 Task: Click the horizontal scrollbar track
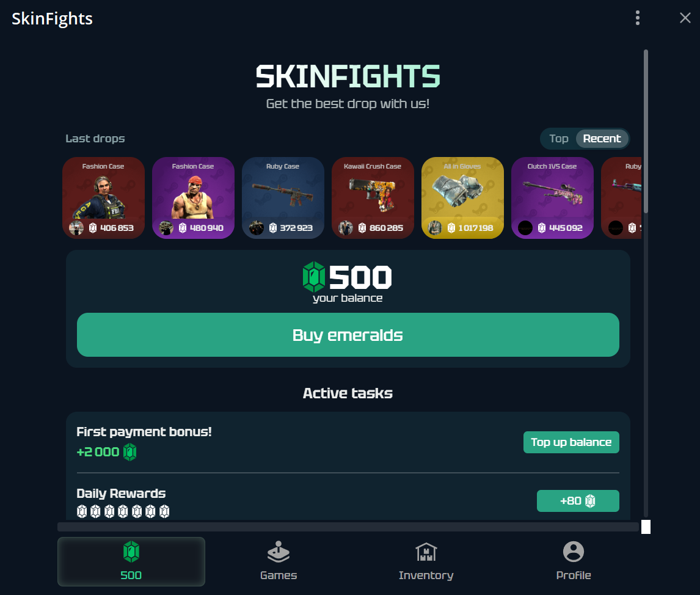coord(348,527)
